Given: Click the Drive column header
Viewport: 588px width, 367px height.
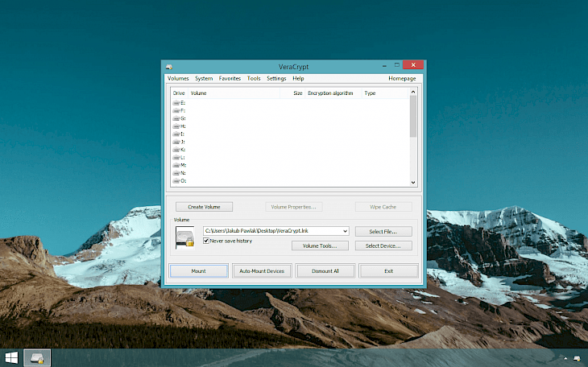Looking at the screenshot, I should (x=180, y=93).
